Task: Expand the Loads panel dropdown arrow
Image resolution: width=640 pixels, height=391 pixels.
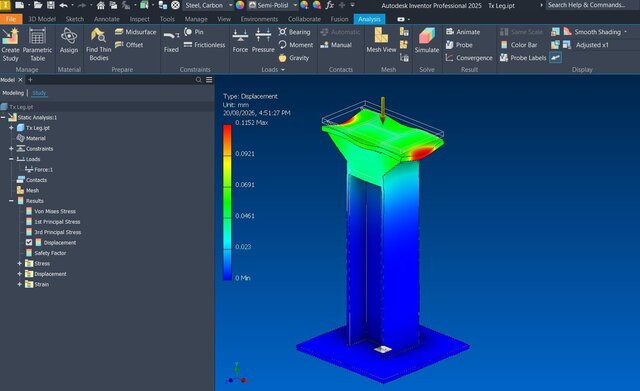Action: pyautogui.click(x=283, y=70)
